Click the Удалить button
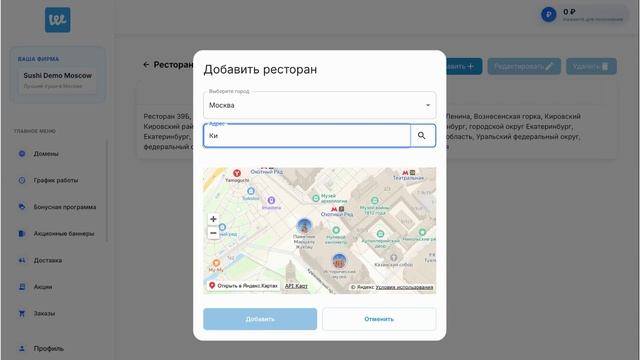The height and width of the screenshot is (360, 640). pos(591,66)
